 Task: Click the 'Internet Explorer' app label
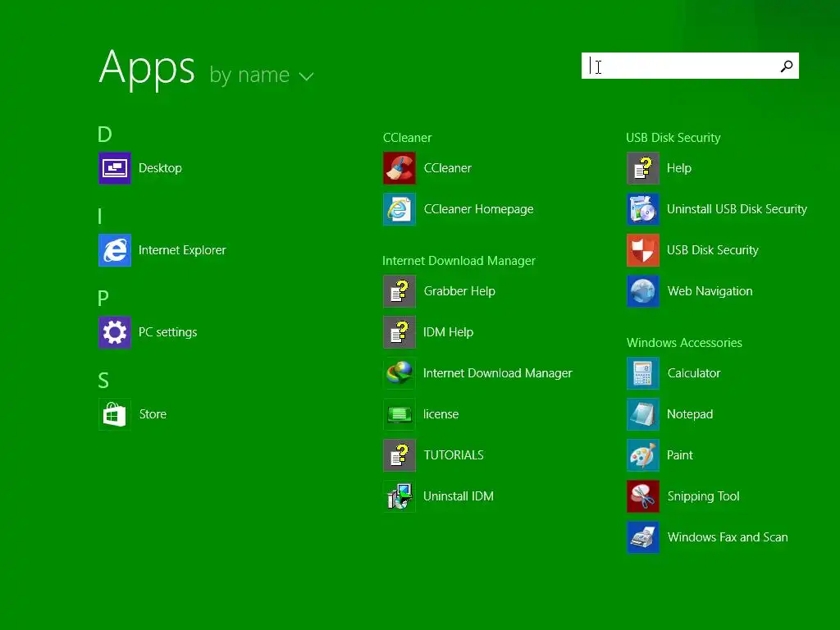pos(182,250)
